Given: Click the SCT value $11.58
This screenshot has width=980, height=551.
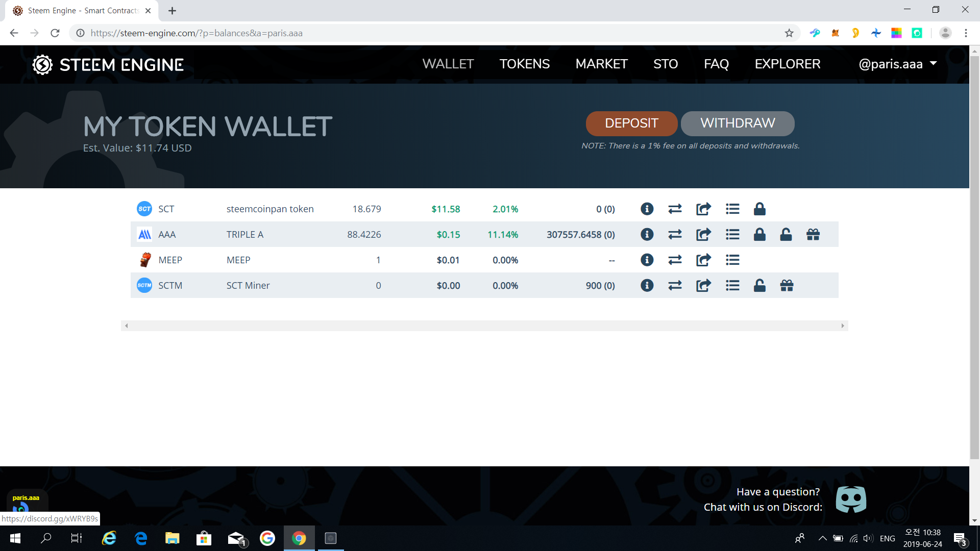Looking at the screenshot, I should [x=446, y=209].
